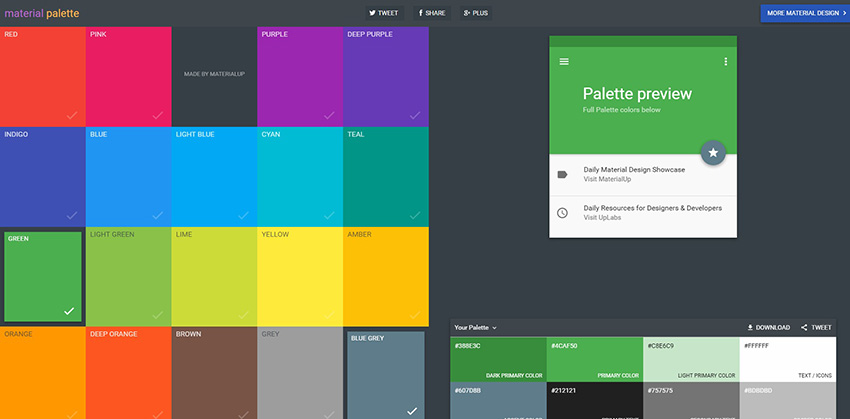Click the Tweet button in the header

(x=384, y=14)
